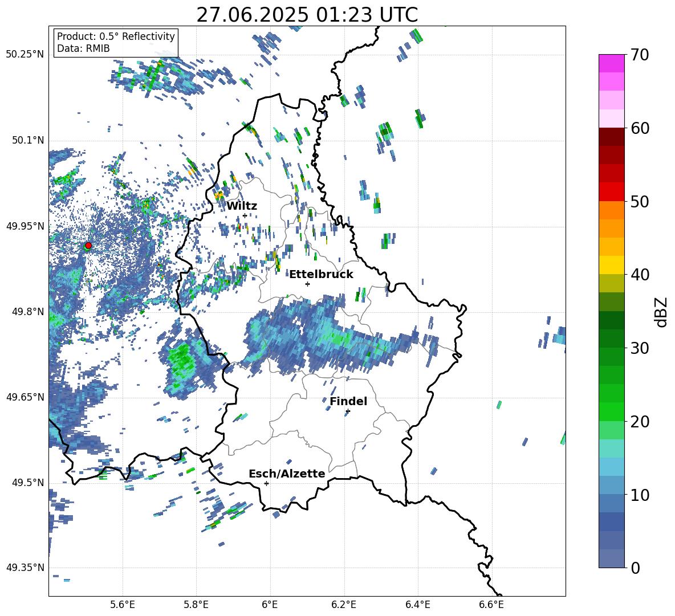
Task: Click the colorbar value 30
Action: [x=640, y=348]
